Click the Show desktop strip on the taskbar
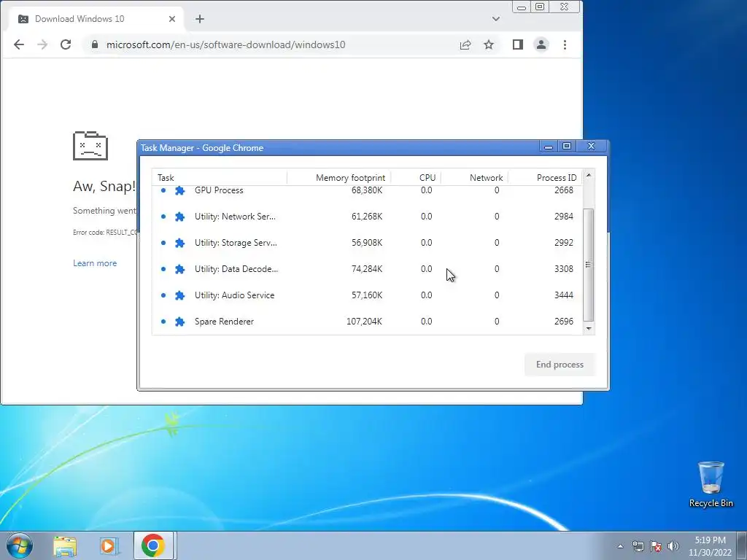This screenshot has height=560, width=747. (x=742, y=545)
